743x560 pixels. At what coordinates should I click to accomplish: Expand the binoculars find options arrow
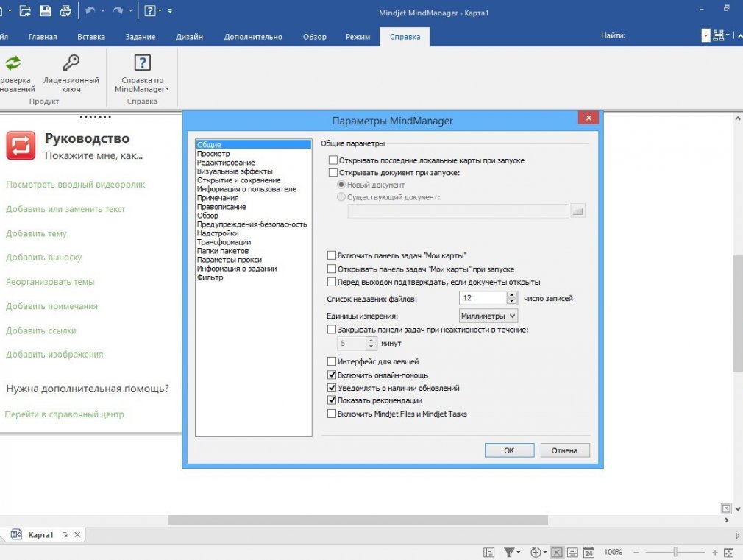coord(728,35)
